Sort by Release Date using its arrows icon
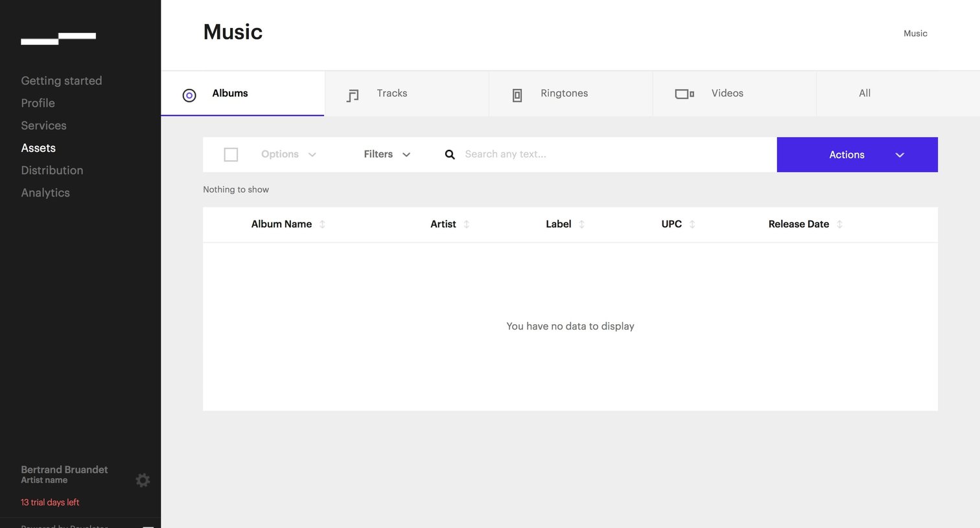Screen dimensions: 980x528 point(839,224)
